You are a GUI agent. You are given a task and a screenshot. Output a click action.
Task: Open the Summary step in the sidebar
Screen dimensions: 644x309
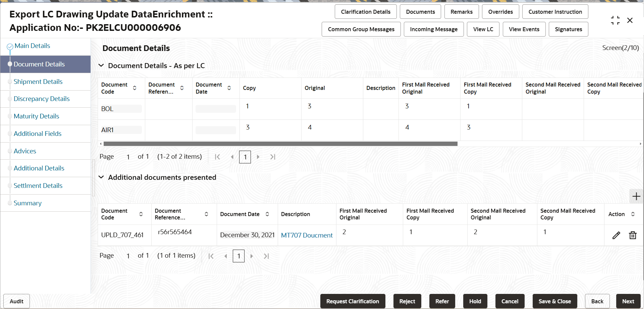coord(28,203)
